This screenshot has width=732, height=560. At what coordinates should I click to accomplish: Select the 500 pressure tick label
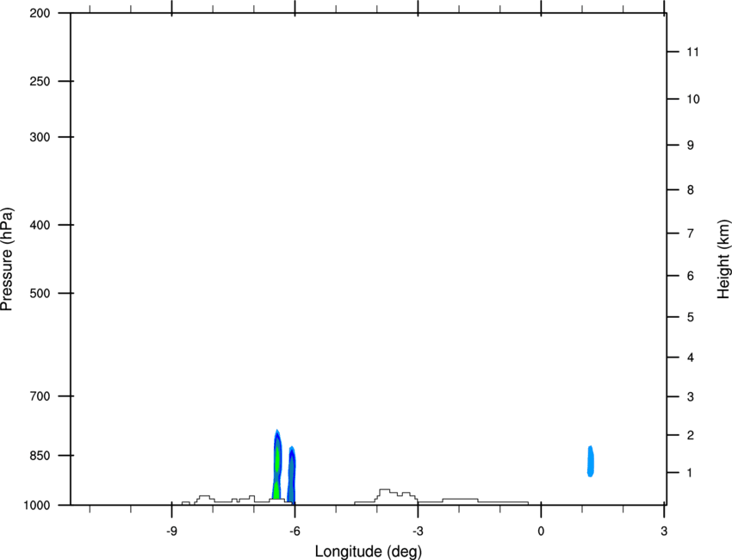(x=40, y=293)
